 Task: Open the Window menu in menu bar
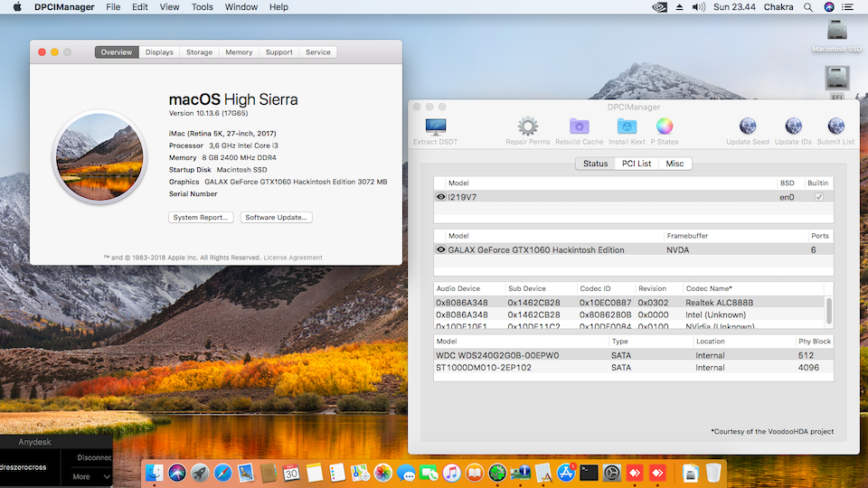[x=241, y=7]
